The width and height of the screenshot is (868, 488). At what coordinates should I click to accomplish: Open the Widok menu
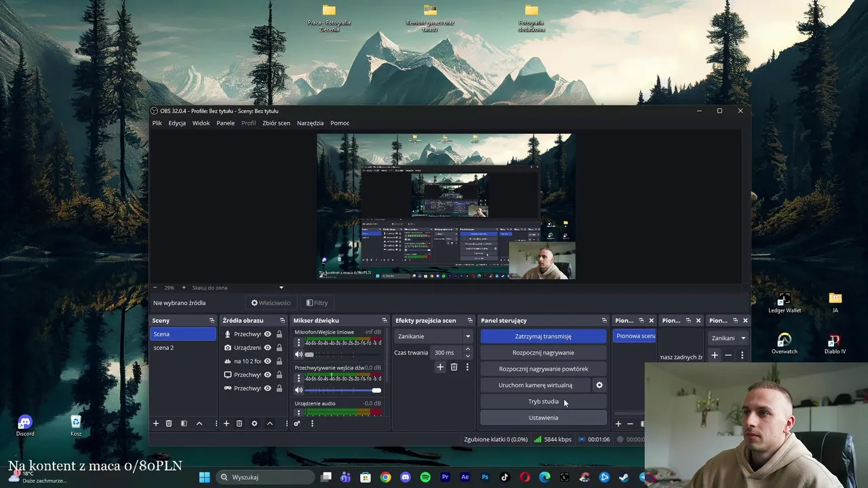(201, 123)
